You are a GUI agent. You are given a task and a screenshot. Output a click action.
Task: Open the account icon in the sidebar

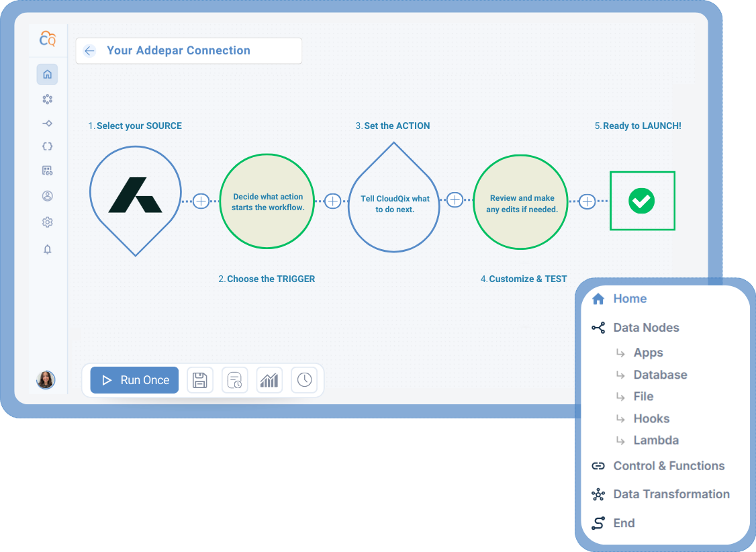47,195
